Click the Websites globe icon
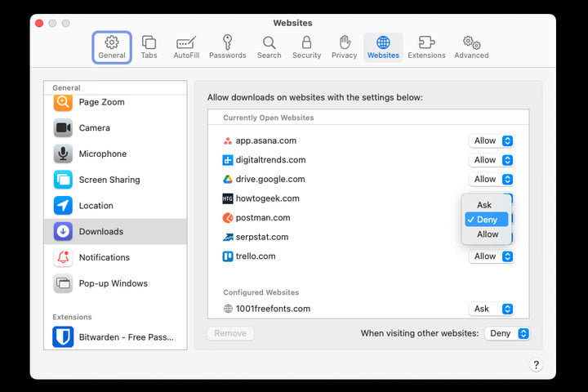The width and height of the screenshot is (588, 392). click(x=383, y=42)
